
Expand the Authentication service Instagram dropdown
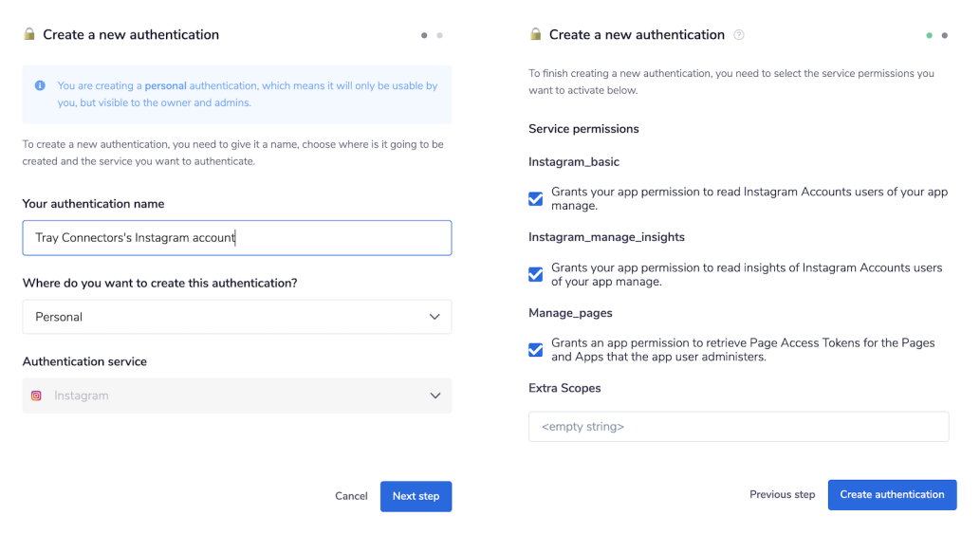[236, 396]
